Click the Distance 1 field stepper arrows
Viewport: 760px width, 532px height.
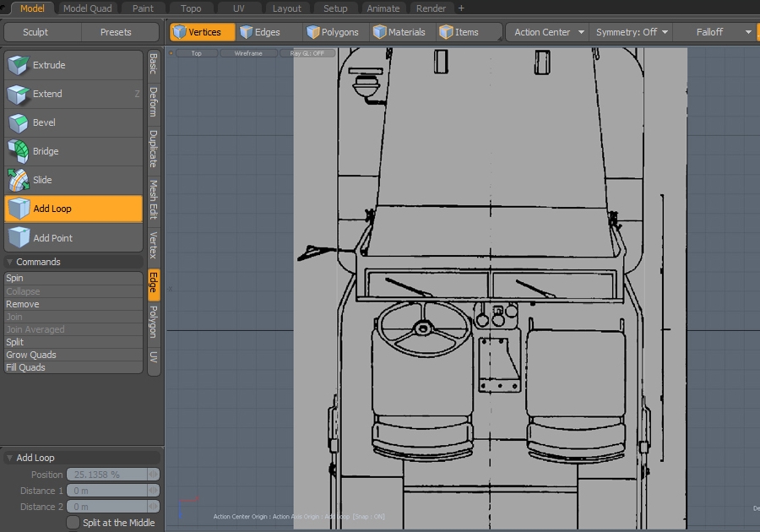pos(153,491)
